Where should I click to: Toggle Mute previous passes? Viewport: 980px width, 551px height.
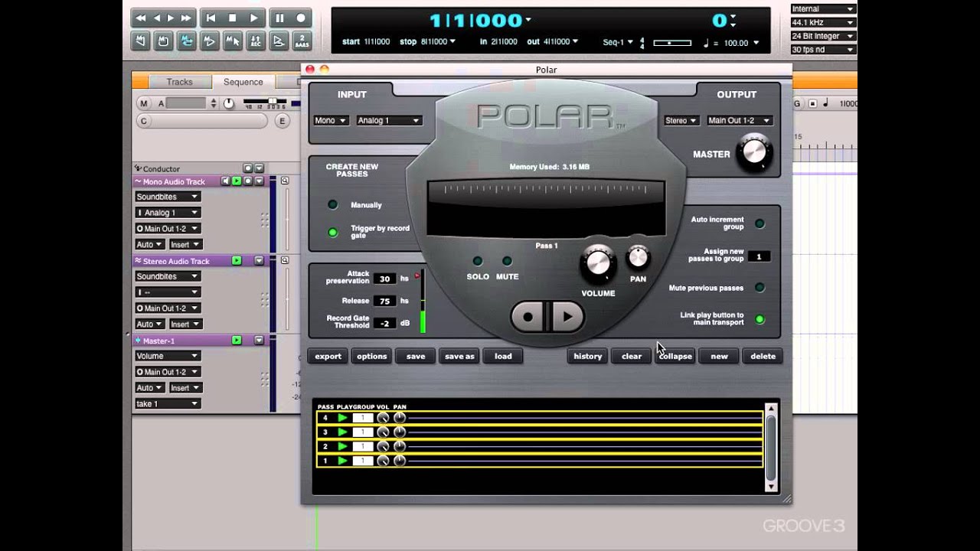[759, 288]
